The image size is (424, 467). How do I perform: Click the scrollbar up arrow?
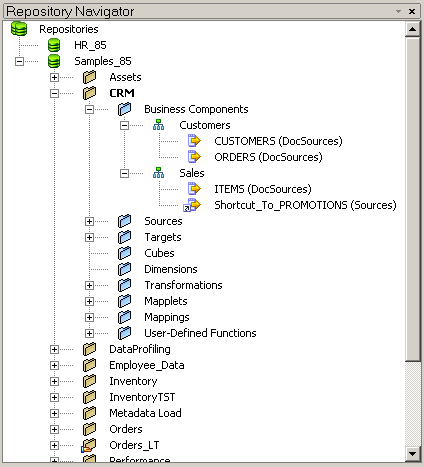point(413,29)
